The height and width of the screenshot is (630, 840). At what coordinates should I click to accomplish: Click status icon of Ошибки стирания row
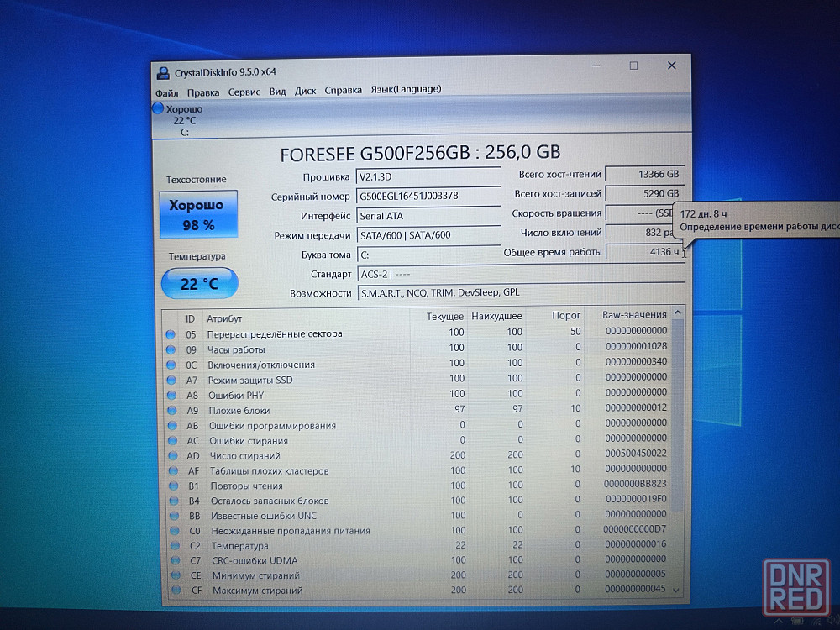click(172, 441)
